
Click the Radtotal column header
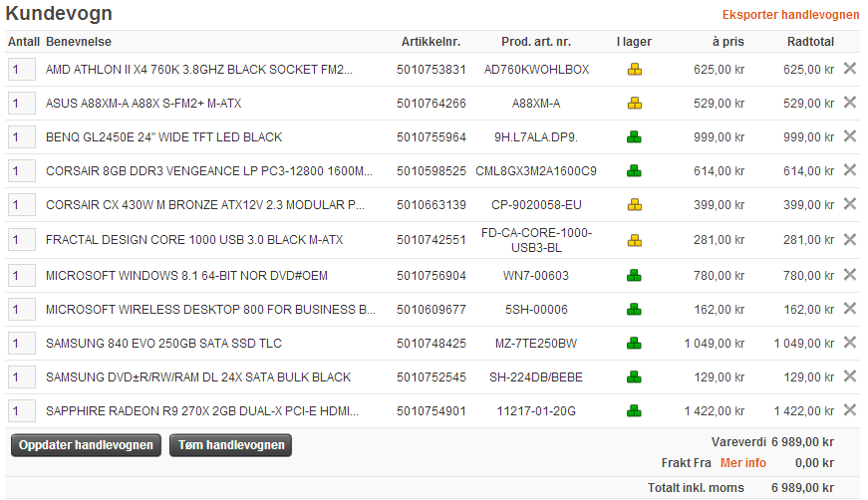pos(810,42)
